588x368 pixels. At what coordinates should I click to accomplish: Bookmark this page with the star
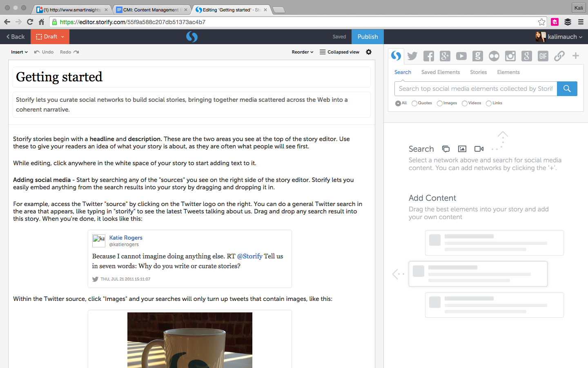541,22
